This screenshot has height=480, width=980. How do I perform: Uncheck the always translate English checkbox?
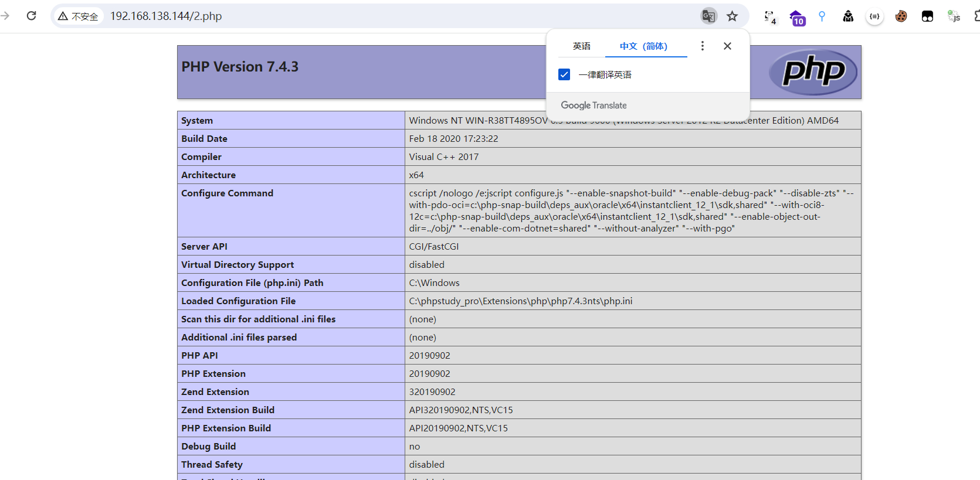point(564,74)
